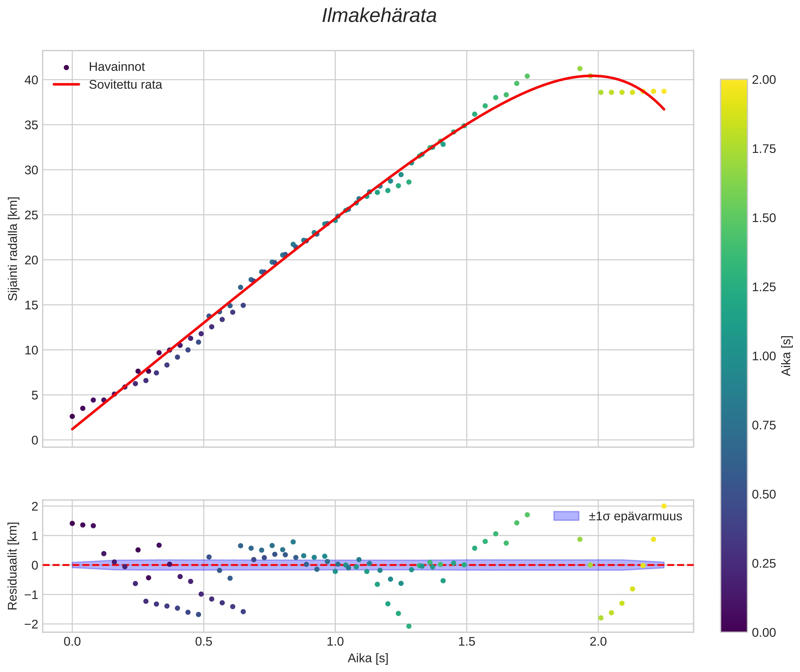The image size is (800, 672).
Task: Click the Aika [s] x-axis label at bottom
Action: [x=368, y=658]
